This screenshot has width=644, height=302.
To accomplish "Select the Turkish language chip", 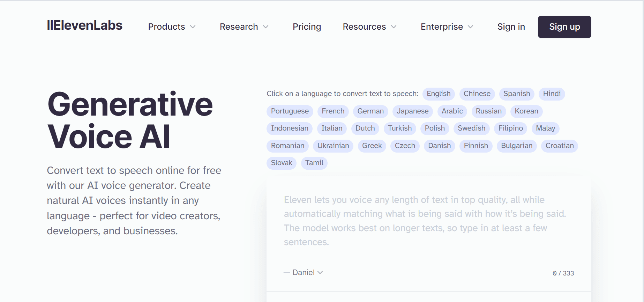I will 400,128.
